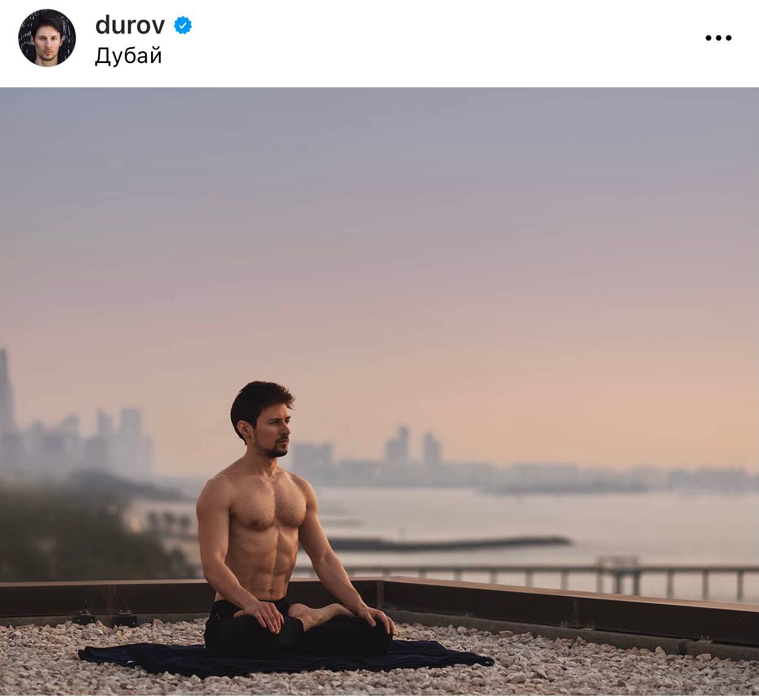Tap the dark mat in the photo

(x=285, y=658)
